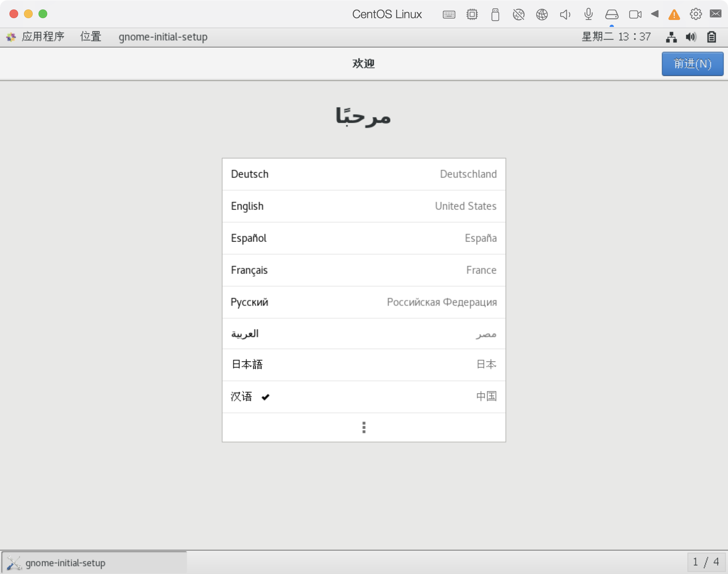Open the GNOME volume indicator
Image resolution: width=728 pixels, height=574 pixels.
[x=691, y=37]
